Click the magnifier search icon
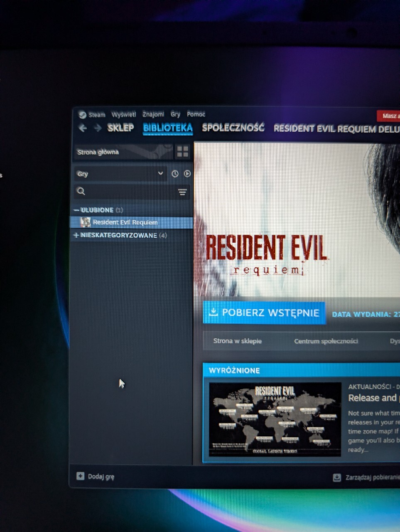 coord(81,191)
